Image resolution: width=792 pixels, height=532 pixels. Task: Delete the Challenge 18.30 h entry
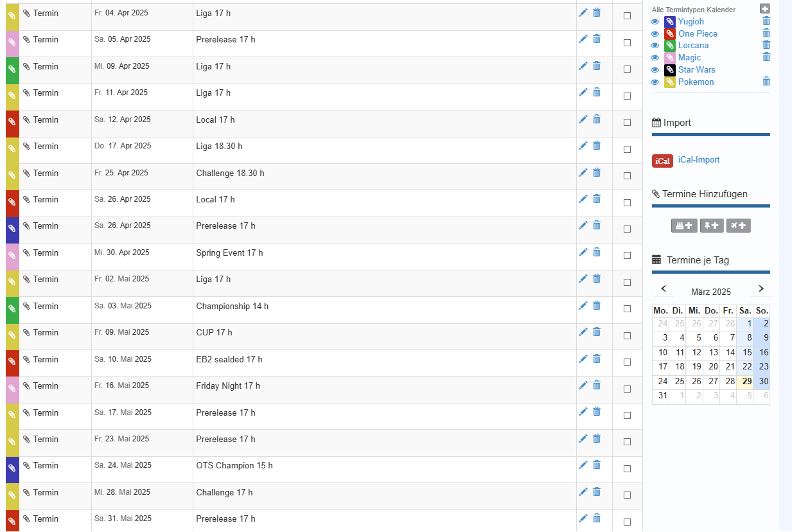597,173
